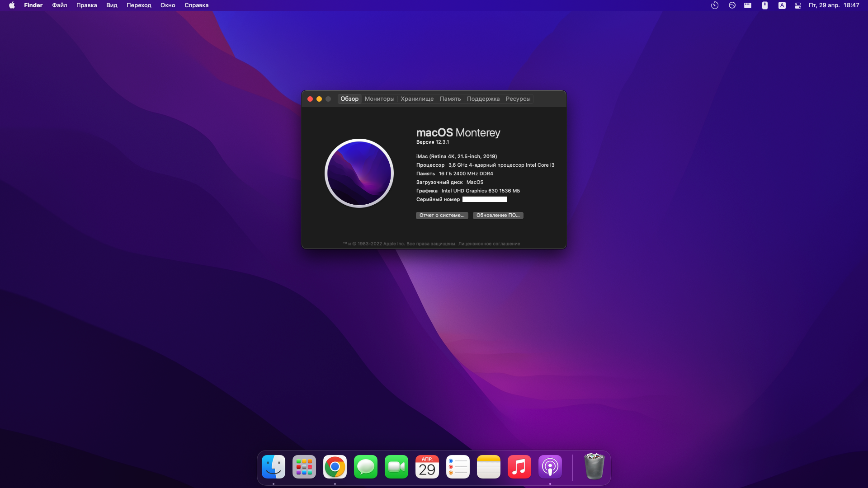Launch FaceTime from the Dock
This screenshot has height=488, width=868.
396,467
